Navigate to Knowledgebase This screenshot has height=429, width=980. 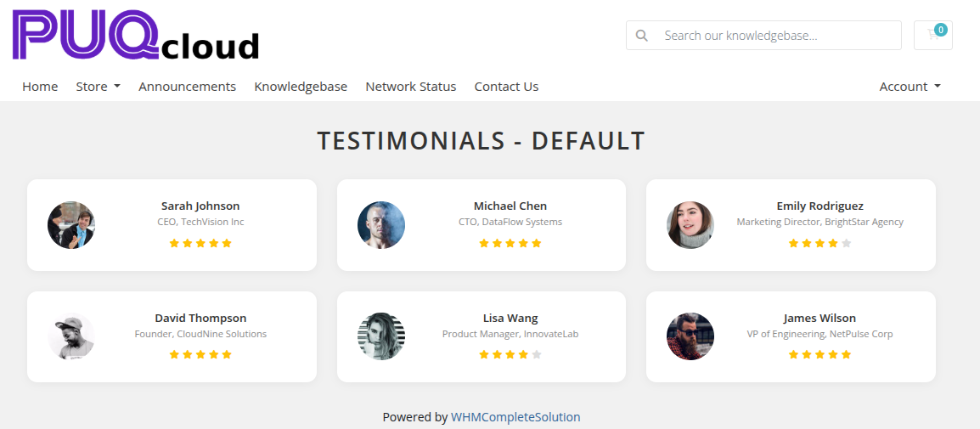pos(301,87)
